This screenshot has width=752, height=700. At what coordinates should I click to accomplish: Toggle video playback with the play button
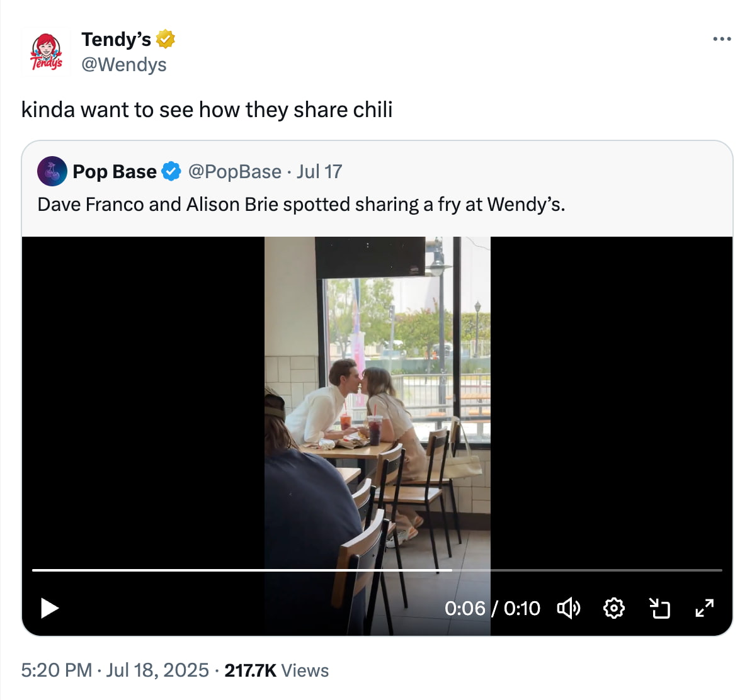(49, 608)
